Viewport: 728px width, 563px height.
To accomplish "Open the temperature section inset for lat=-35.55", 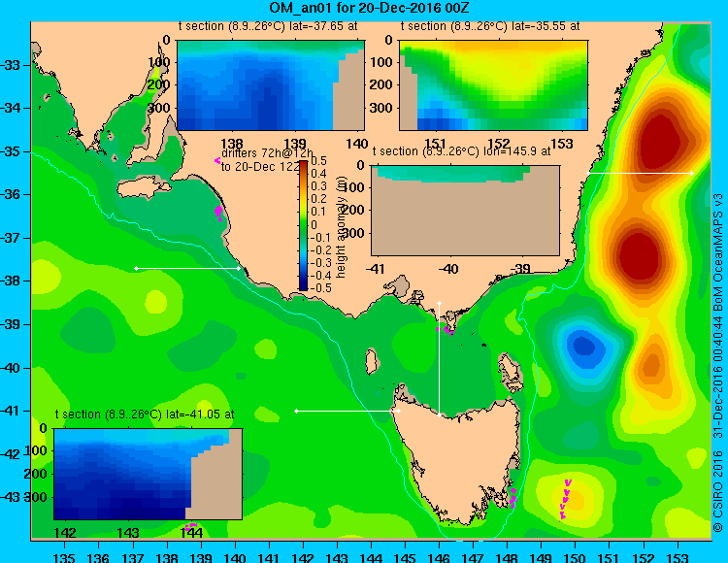I will (493, 85).
